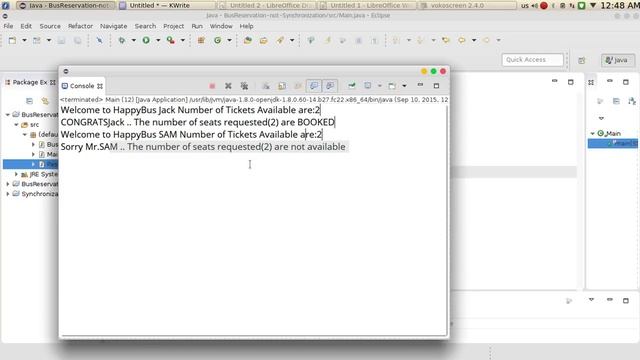Collapse the src folder node

(x=16, y=124)
